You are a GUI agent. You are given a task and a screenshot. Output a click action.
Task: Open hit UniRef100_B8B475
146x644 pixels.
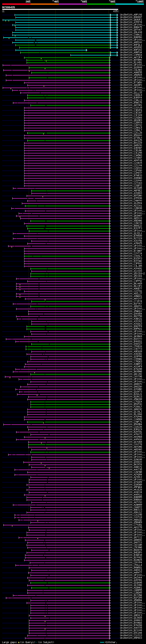[131, 27]
